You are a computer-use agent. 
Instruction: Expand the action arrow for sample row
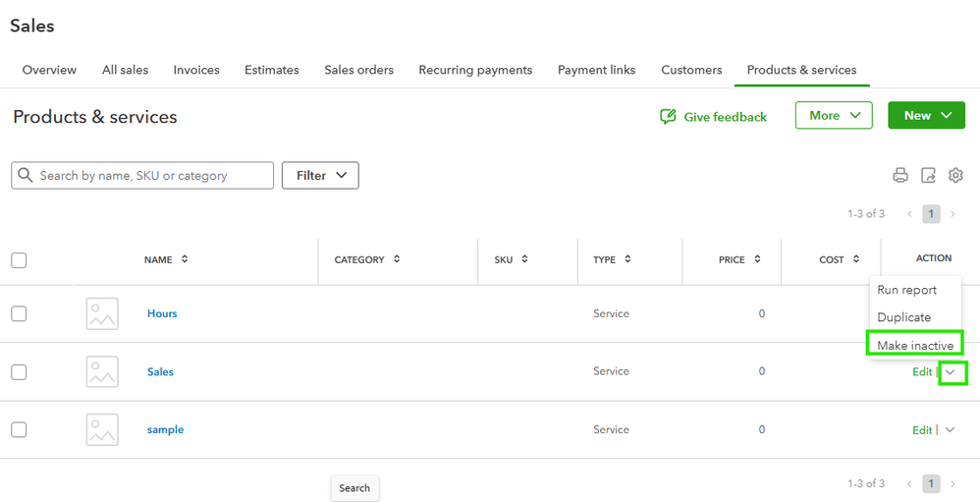pyautogui.click(x=950, y=429)
